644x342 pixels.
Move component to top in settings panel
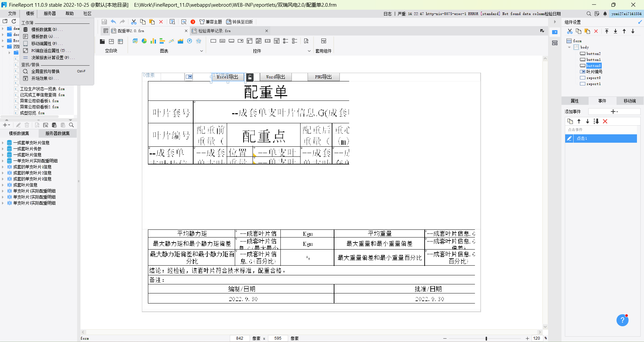coord(607,31)
